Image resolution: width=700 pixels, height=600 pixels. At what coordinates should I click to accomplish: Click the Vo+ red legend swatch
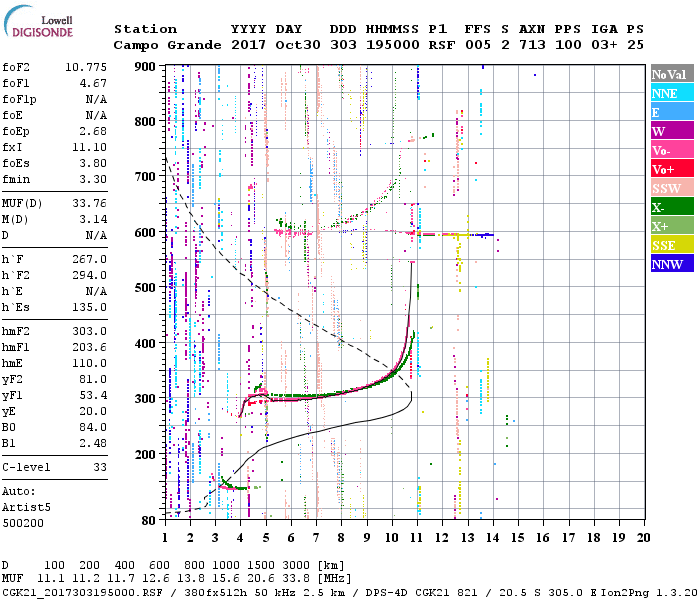[672, 169]
